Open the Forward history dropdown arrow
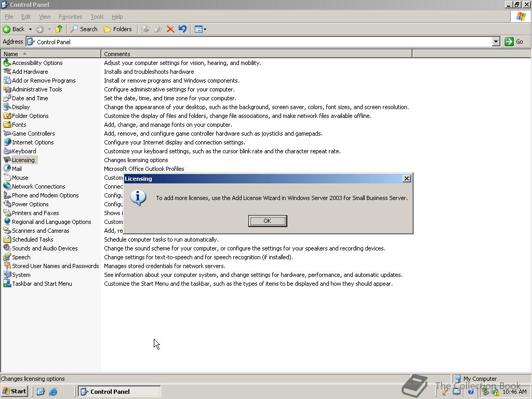The width and height of the screenshot is (532, 399). click(x=49, y=29)
